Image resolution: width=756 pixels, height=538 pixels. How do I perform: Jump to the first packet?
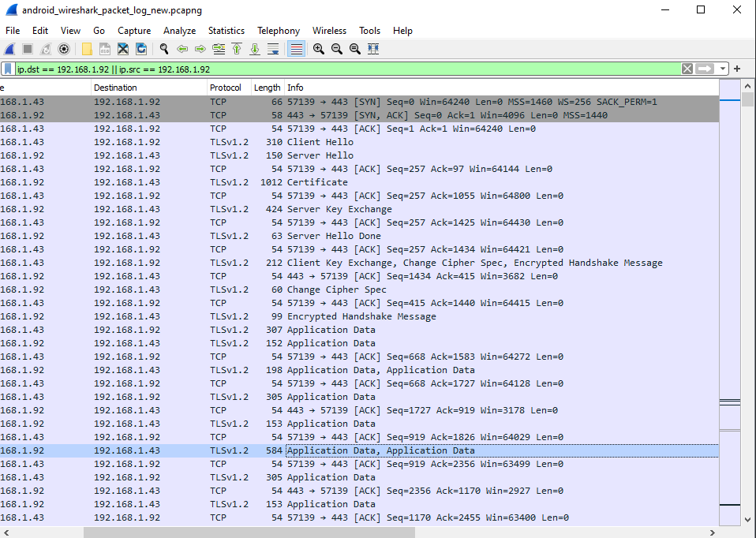(x=237, y=49)
